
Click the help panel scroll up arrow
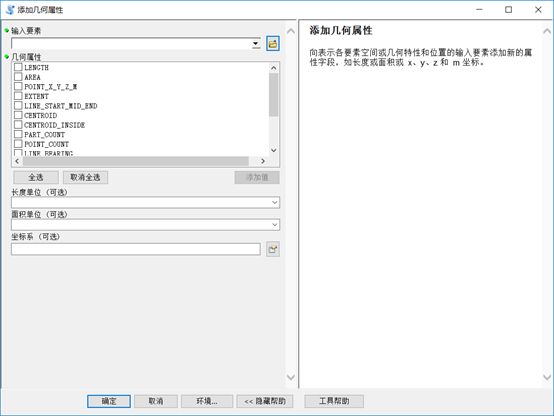pyautogui.click(x=547, y=31)
